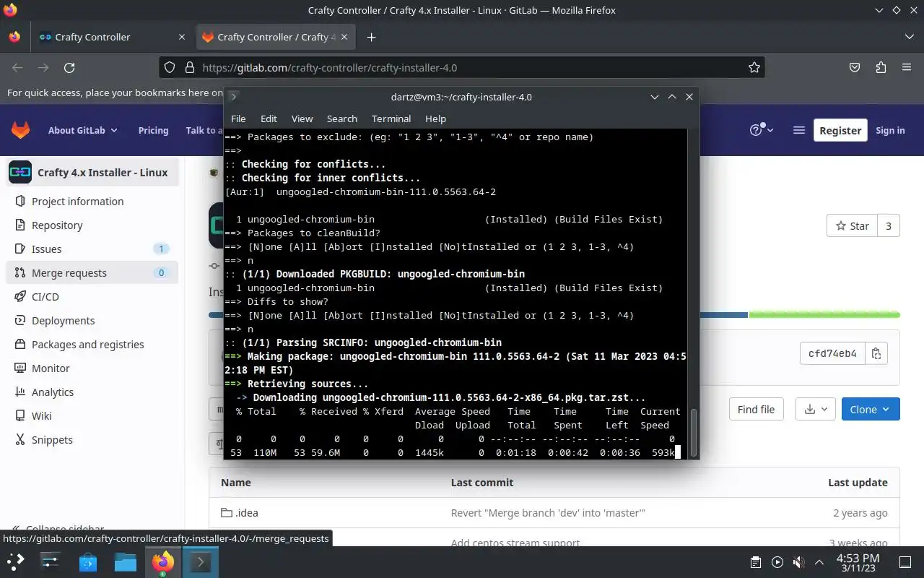Open the .idea folder
This screenshot has width=924, height=578.
click(x=247, y=512)
